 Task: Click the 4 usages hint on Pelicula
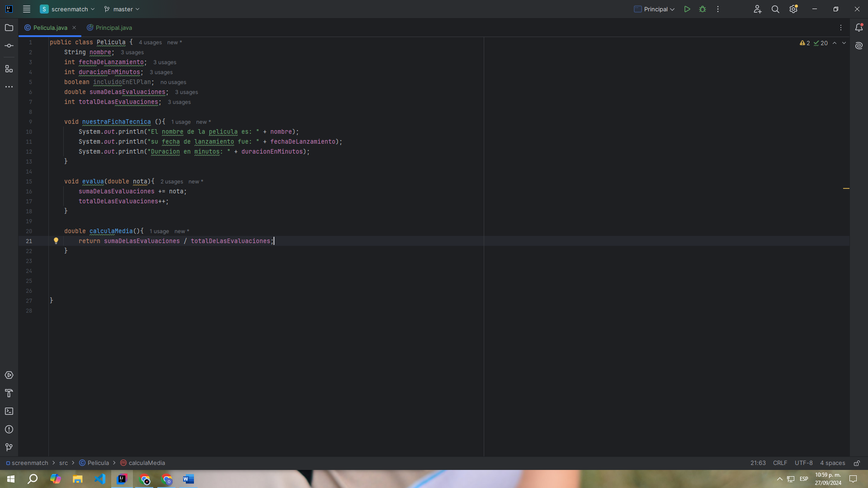click(x=150, y=42)
